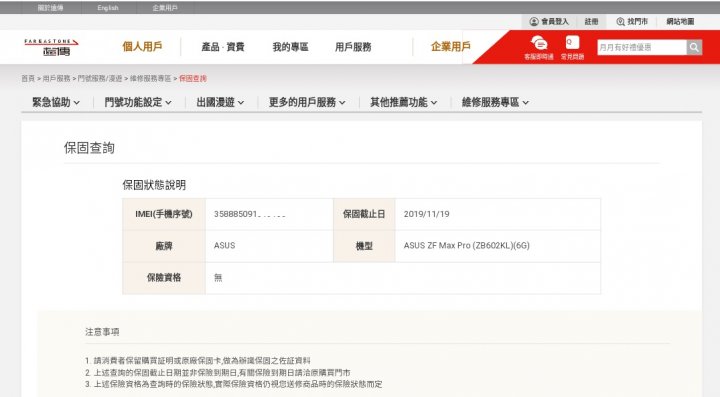Switch language to English

point(108,8)
